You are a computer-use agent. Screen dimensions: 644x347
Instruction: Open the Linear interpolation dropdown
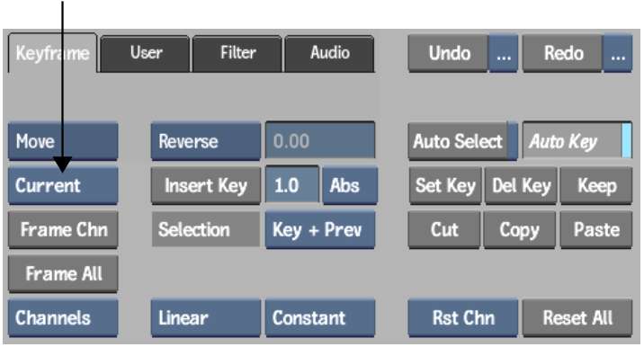click(205, 318)
